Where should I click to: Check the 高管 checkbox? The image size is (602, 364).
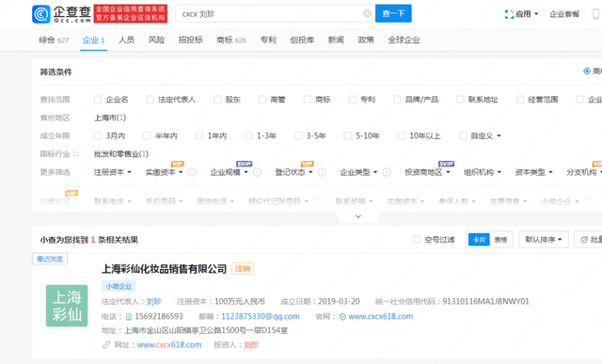262,100
